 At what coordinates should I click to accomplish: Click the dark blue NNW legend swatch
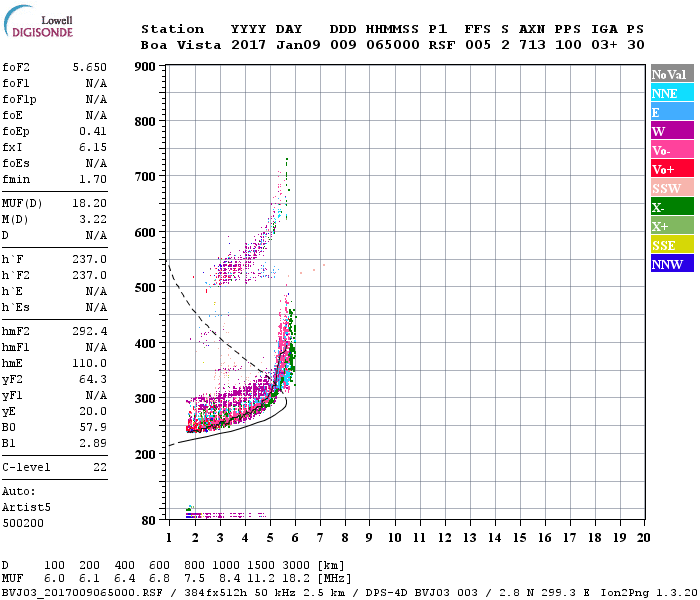tap(671, 264)
